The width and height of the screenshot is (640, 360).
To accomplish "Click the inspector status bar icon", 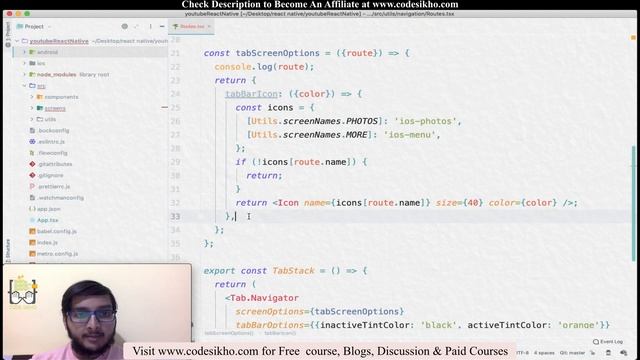I will pyautogui.click(x=608, y=353).
